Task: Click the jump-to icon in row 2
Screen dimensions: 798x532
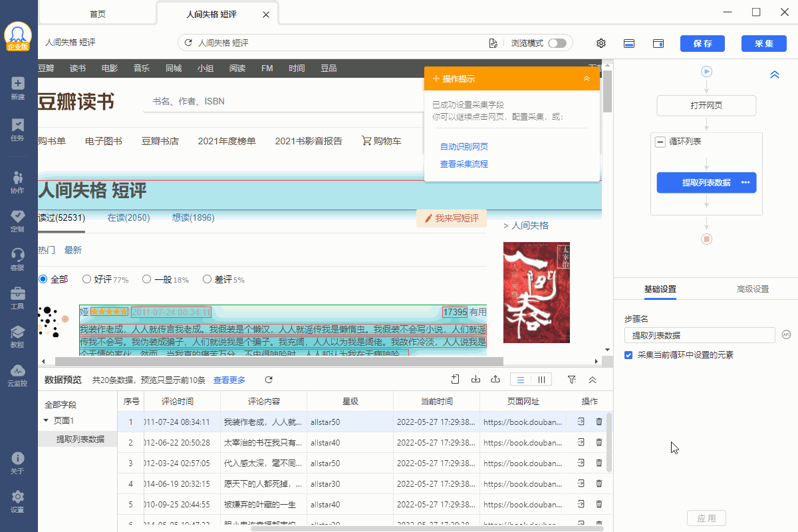Action: 581,442
